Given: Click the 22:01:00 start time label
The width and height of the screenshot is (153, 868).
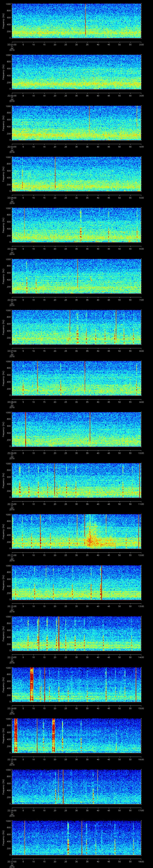Looking at the screenshot, I should pyautogui.click(x=12, y=44).
